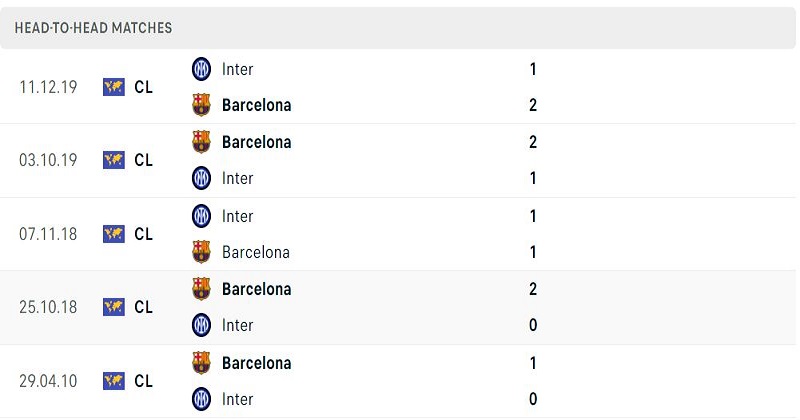Click Barcelona crest in 03.10.19 match
The width and height of the screenshot is (800, 420).
(x=201, y=142)
